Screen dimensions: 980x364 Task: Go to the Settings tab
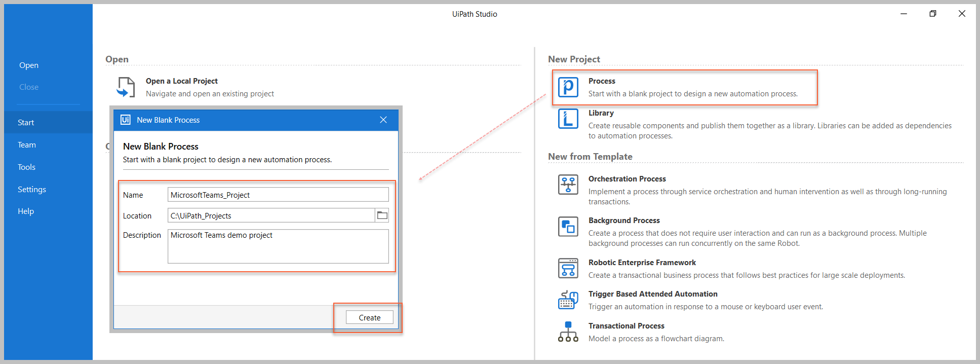pyautogui.click(x=32, y=190)
